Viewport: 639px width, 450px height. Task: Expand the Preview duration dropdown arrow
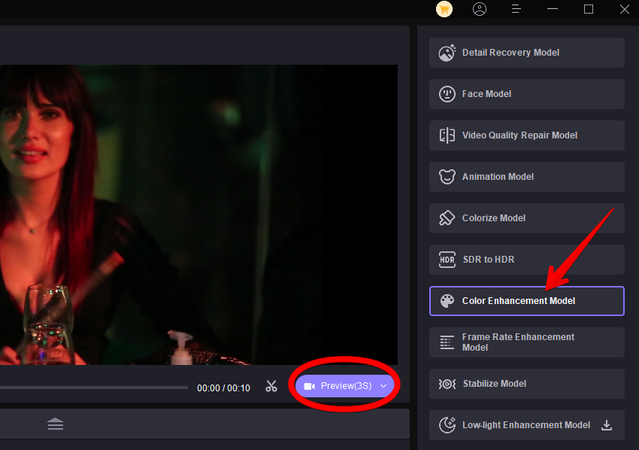point(383,386)
